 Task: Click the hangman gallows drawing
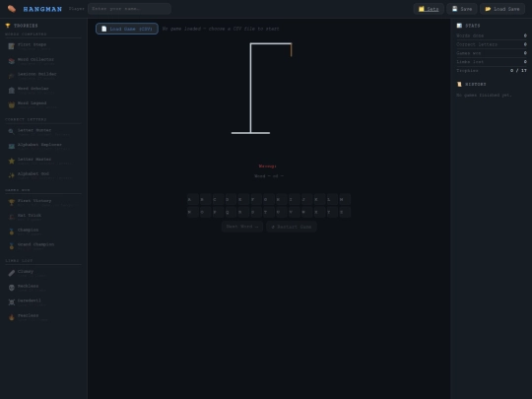click(262, 89)
